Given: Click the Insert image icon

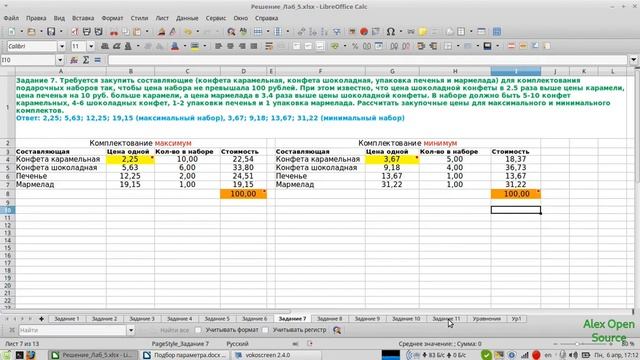Looking at the screenshot, I should [x=352, y=32].
